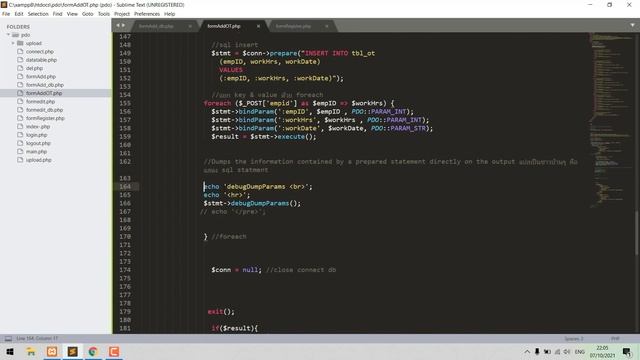Expand the upload folder
Viewport: 640px width, 360px height.
tap(13, 43)
